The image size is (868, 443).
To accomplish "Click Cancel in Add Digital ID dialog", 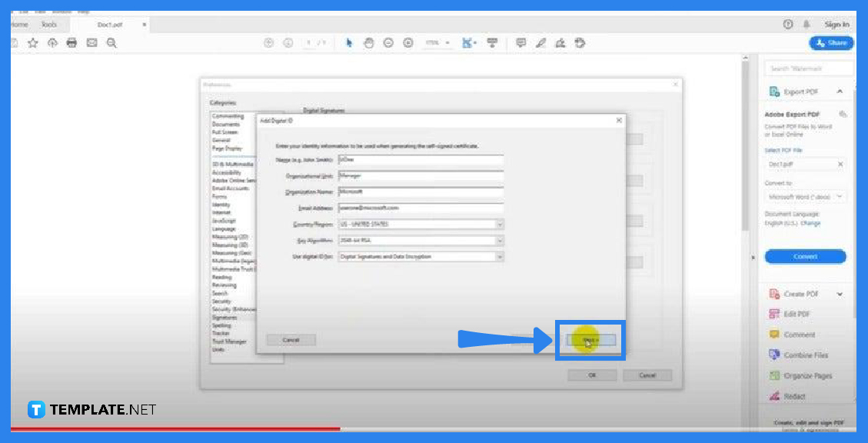I will click(x=291, y=339).
